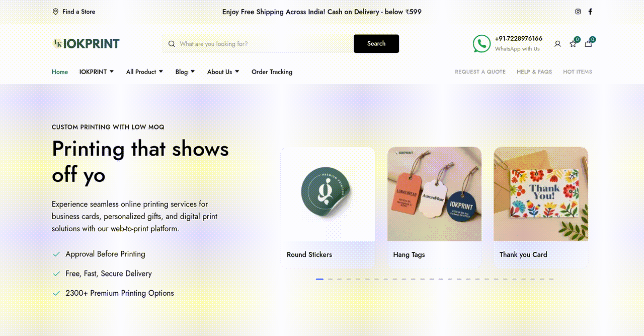Open the About Us menu item

tap(220, 72)
